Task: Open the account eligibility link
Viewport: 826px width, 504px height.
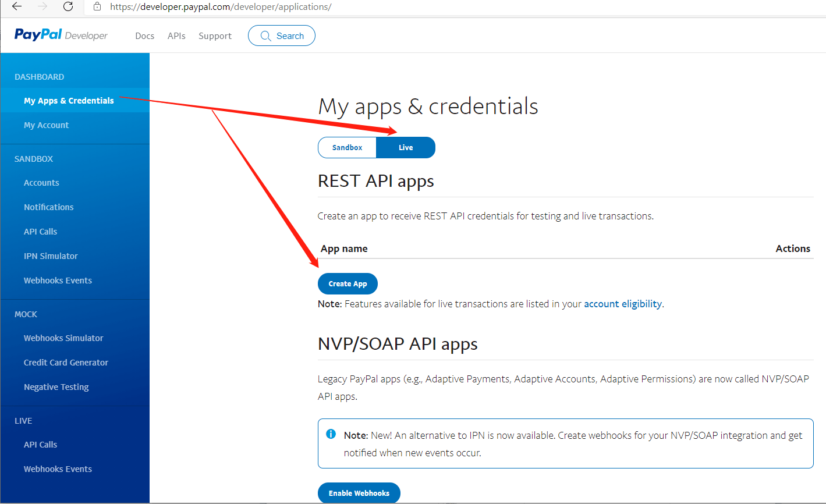Action: (623, 304)
